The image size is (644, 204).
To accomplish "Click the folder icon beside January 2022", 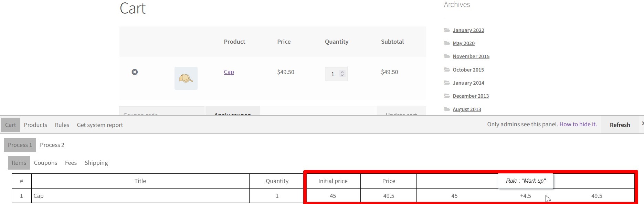I will (447, 30).
